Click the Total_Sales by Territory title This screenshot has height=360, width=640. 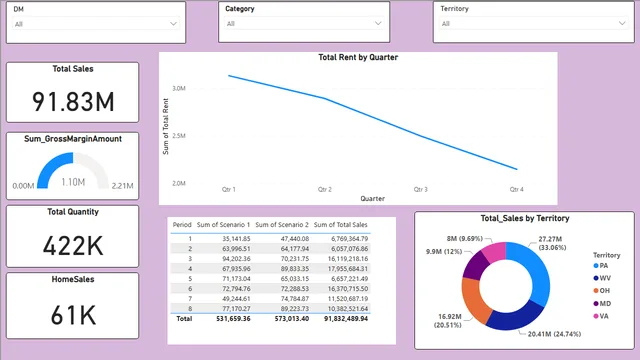(525, 218)
